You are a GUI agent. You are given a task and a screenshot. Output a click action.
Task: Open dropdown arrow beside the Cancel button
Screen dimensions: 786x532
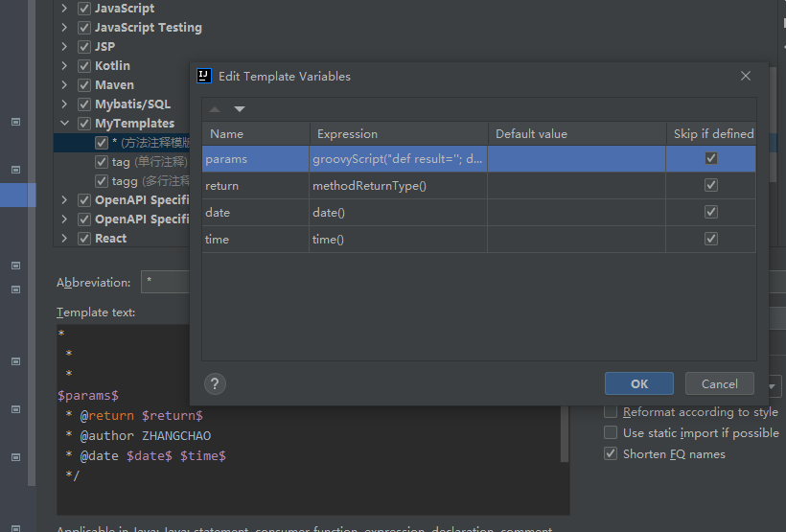[x=772, y=386]
